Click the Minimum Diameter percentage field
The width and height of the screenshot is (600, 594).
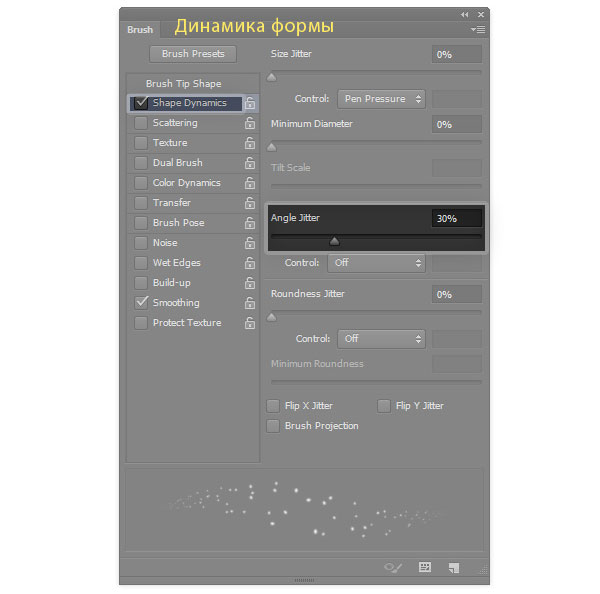[x=457, y=124]
